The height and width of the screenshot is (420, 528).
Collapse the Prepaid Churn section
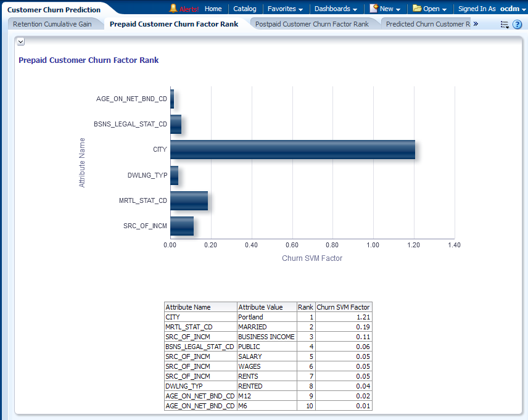click(x=20, y=41)
